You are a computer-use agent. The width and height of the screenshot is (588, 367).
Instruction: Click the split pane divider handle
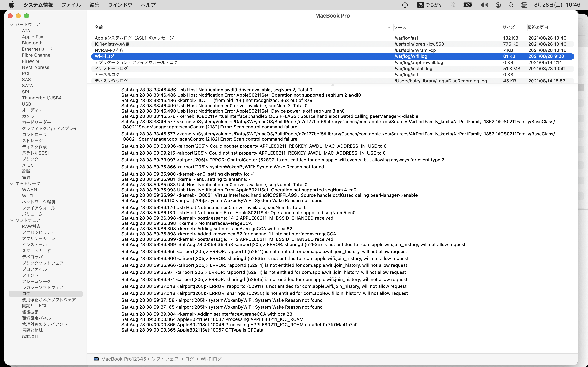click(332, 85)
